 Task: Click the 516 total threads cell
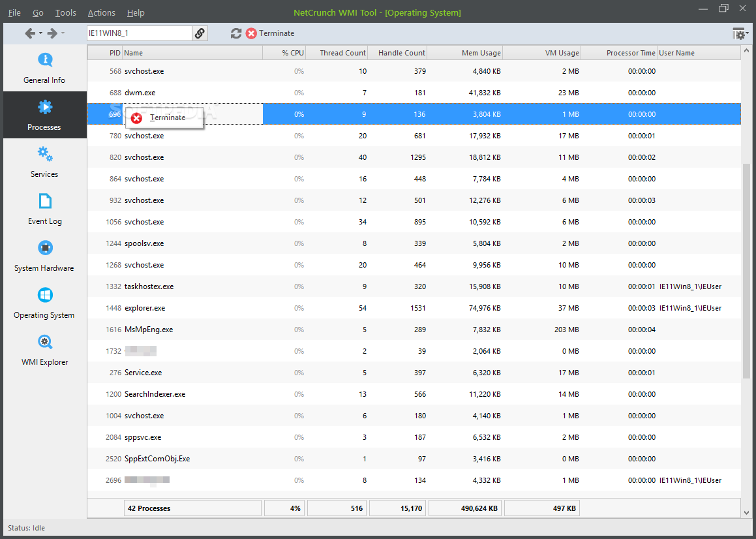tap(337, 508)
